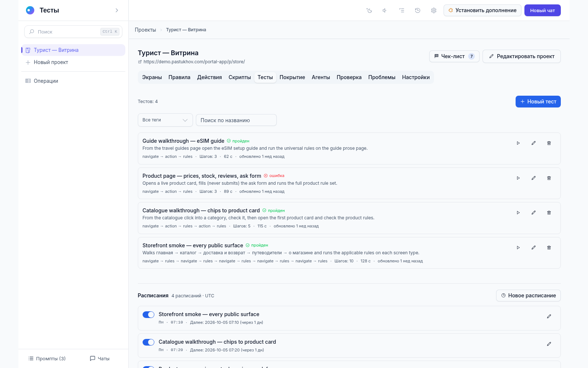Edit the Storefront smoke schedule
Image resolution: width=588 pixels, height=368 pixels.
(549, 316)
